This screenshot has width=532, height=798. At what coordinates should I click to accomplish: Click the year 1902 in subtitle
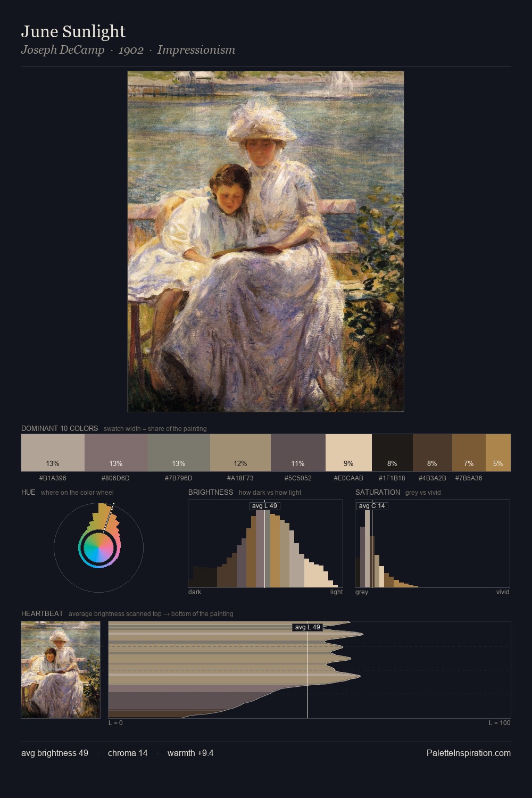pyautogui.click(x=131, y=50)
